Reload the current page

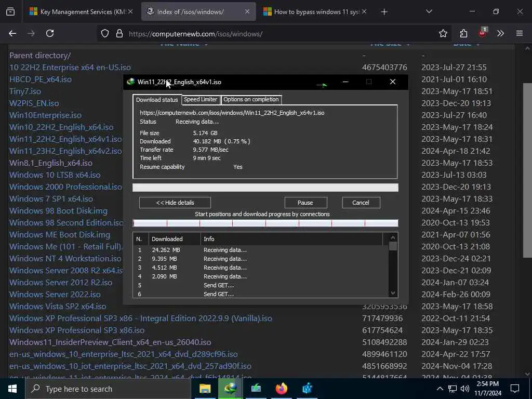[50, 33]
